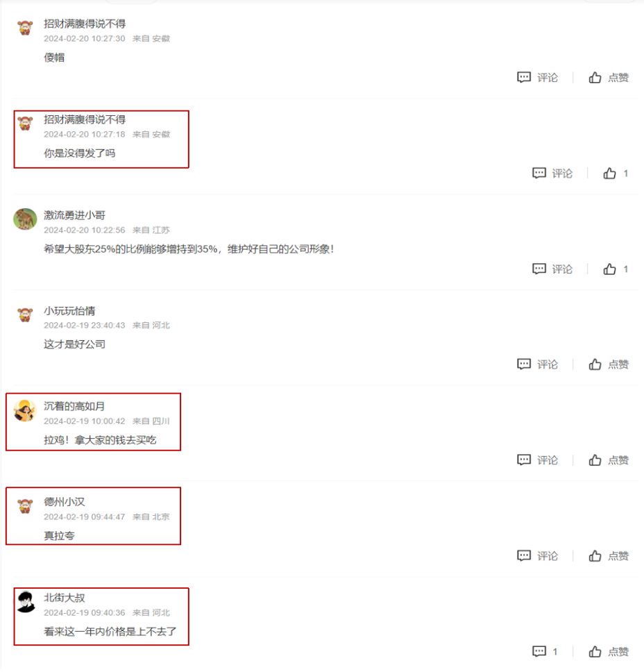Click the tiger avatar of 激流勇进小哥

point(25,219)
